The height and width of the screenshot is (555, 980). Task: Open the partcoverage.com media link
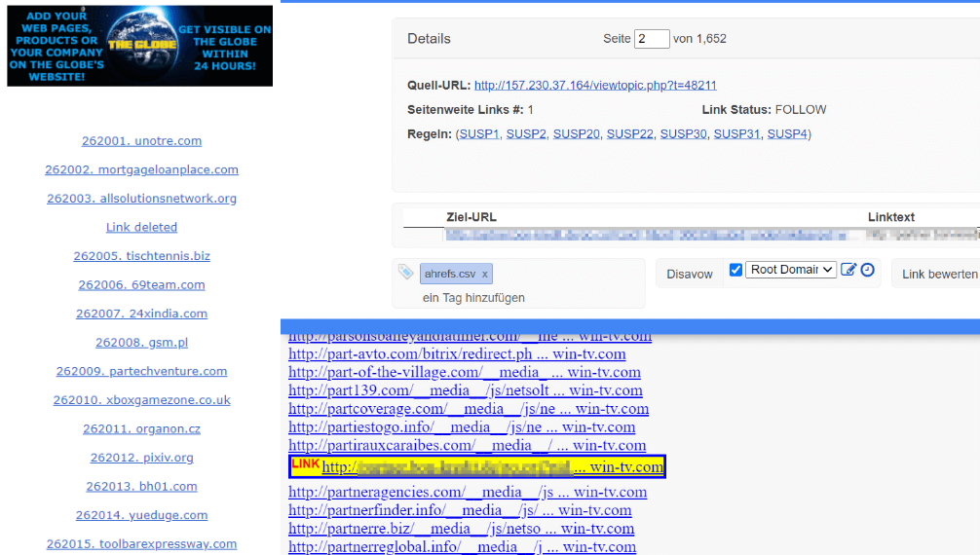tap(469, 408)
